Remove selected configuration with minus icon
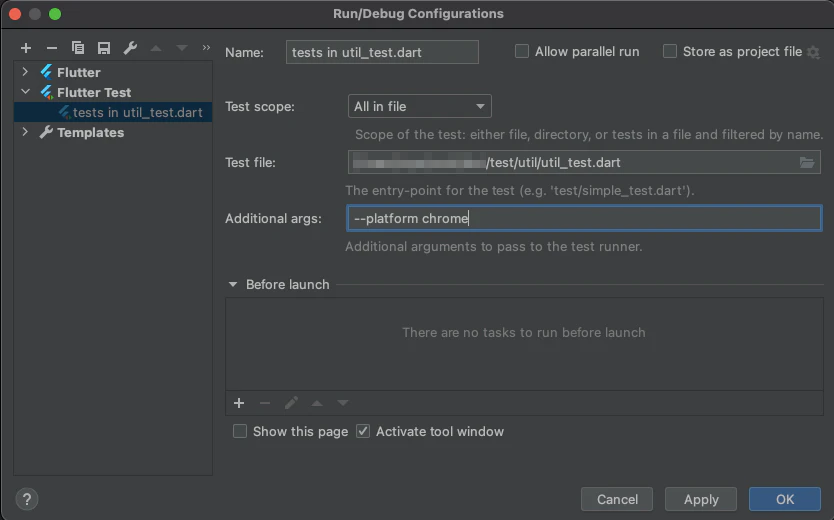Screen dimensions: 834x520 [x=52, y=48]
